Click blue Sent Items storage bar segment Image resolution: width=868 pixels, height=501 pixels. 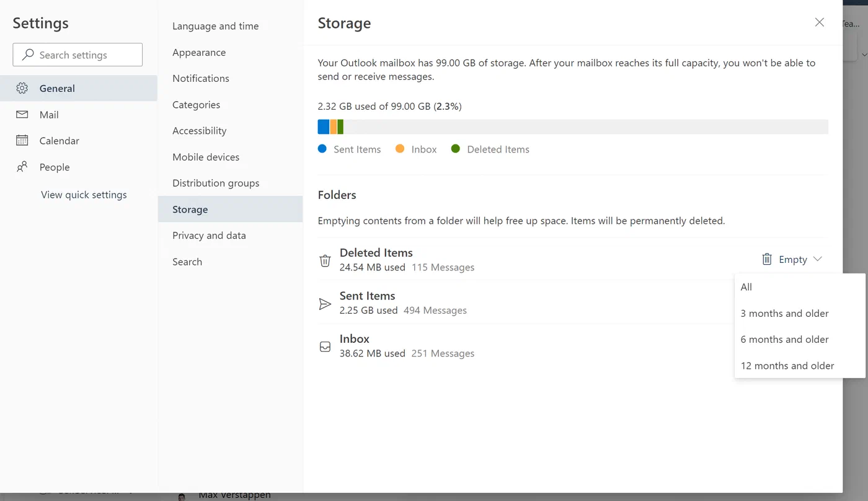pyautogui.click(x=324, y=126)
